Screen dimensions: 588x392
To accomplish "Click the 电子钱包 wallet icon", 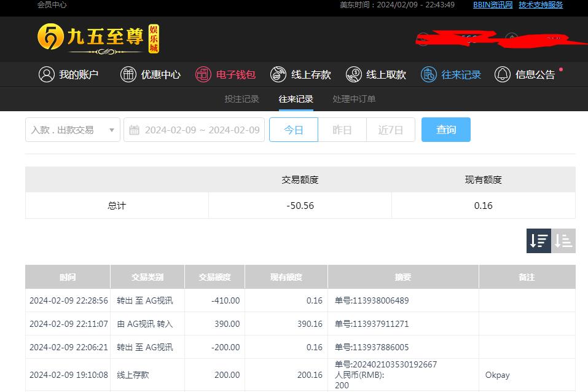I will click(x=203, y=74).
